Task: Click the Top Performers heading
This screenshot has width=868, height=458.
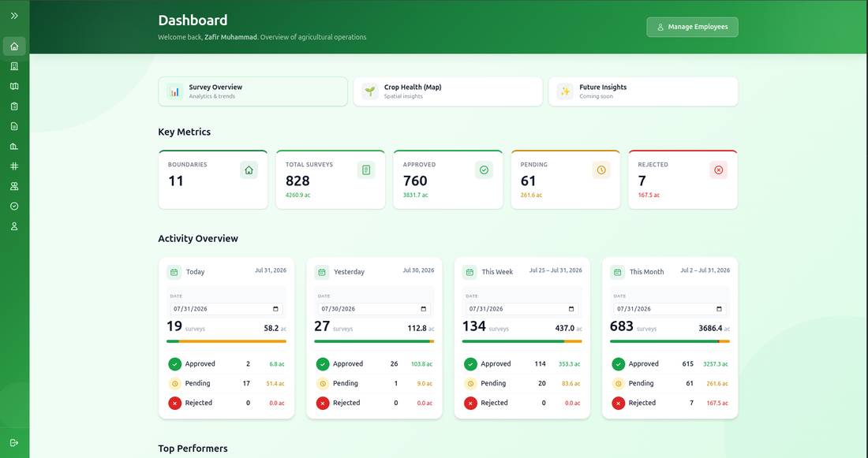Action: (x=193, y=449)
